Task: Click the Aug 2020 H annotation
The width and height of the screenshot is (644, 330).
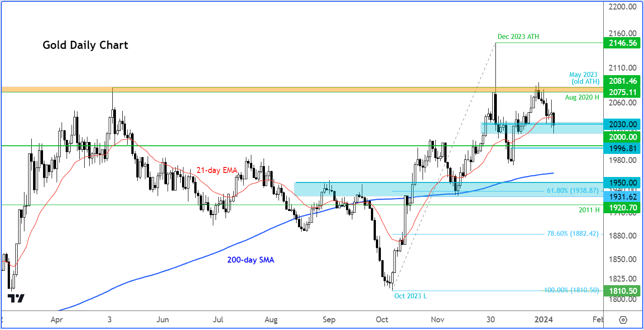Action: tap(582, 97)
